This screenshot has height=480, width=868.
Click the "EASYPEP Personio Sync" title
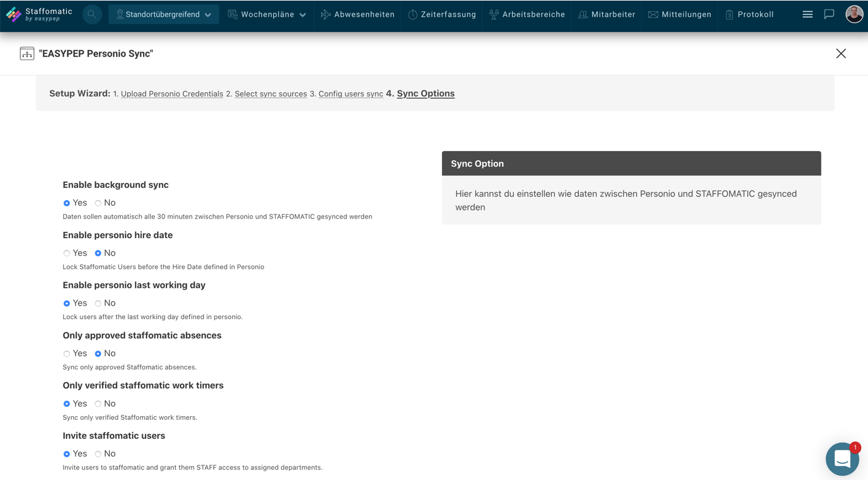coord(96,53)
